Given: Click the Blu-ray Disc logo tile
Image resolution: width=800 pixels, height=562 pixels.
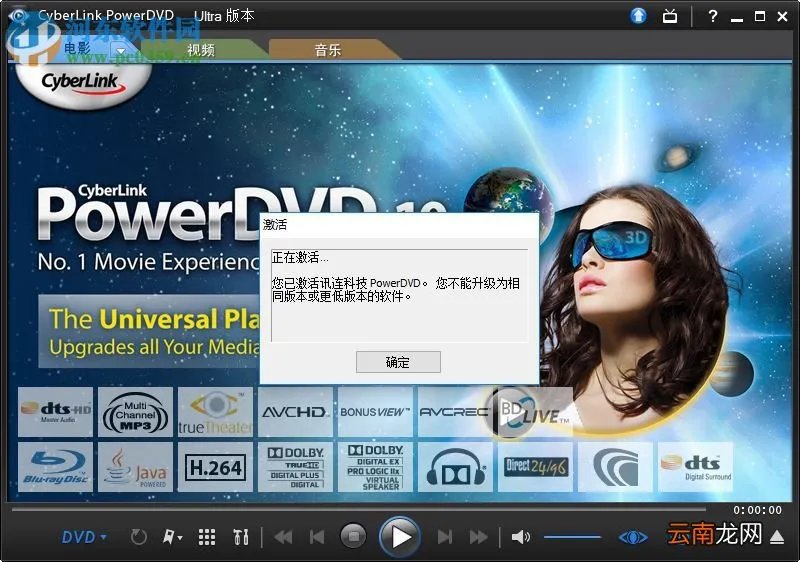Looking at the screenshot, I should pyautogui.click(x=56, y=467).
